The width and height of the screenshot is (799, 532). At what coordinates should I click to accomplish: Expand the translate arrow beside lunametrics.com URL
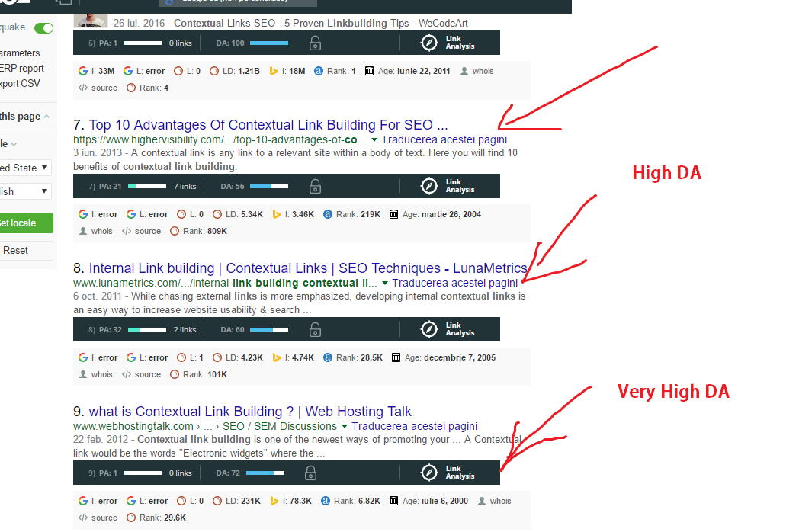(385, 283)
